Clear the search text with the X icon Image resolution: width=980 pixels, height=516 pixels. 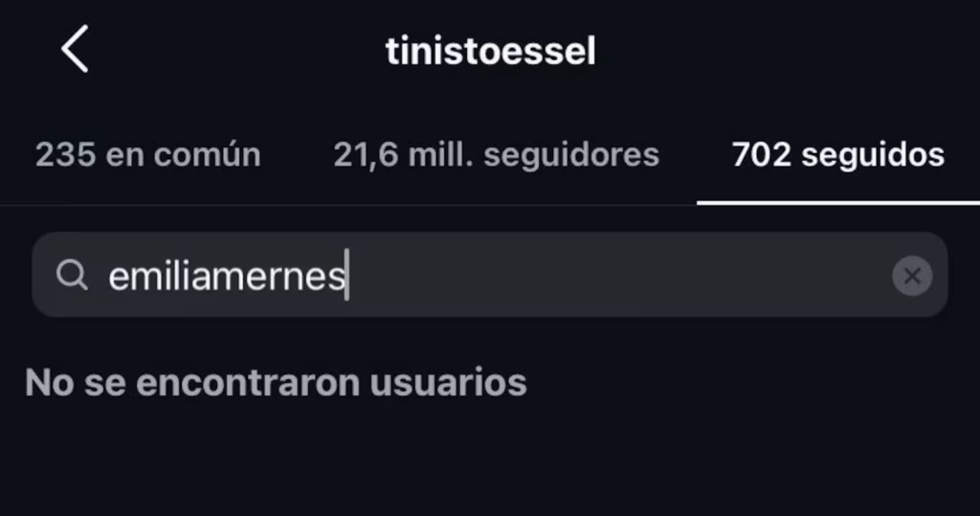(912, 277)
